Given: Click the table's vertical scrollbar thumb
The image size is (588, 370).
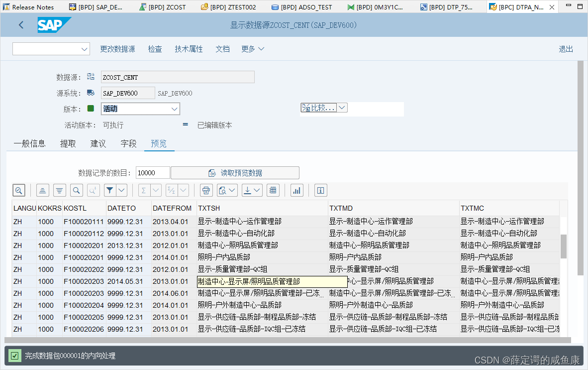Looking at the screenshot, I should pos(563,246).
